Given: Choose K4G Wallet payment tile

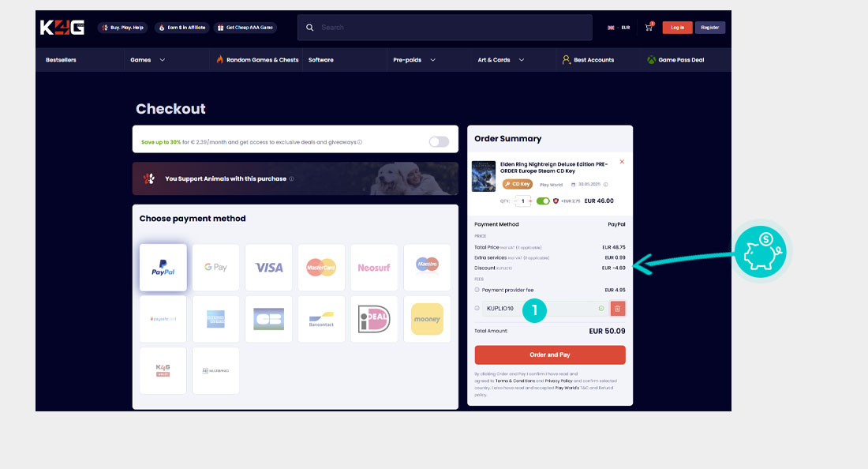Looking at the screenshot, I should pos(163,370).
